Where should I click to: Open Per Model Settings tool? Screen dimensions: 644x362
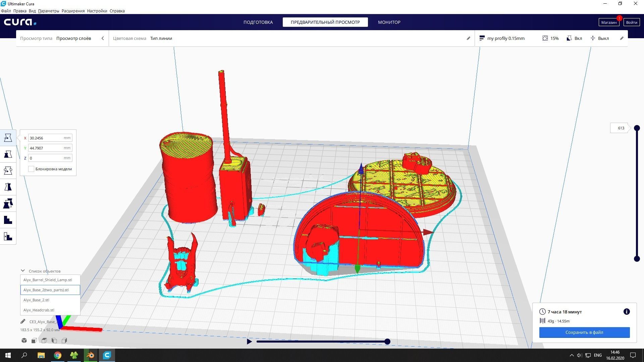8,203
